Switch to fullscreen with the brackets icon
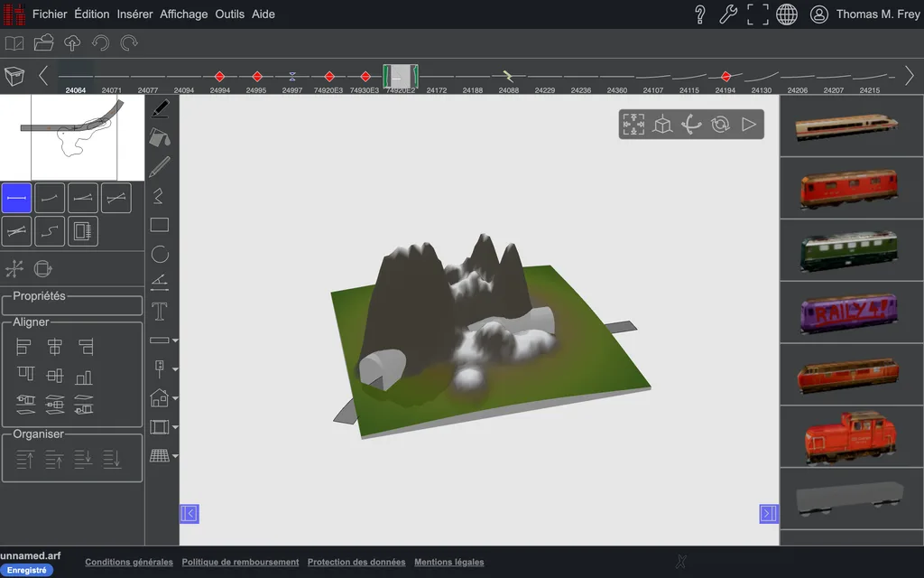The image size is (924, 578). pyautogui.click(x=758, y=14)
